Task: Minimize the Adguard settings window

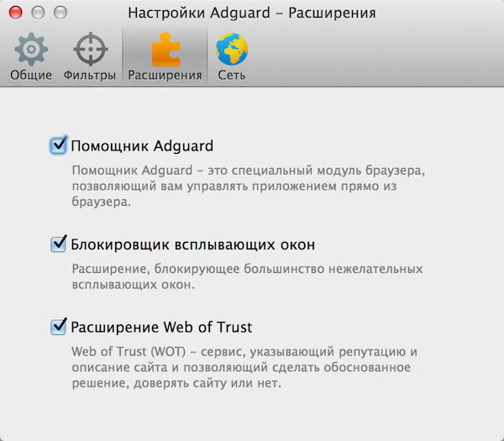Action: coord(38,13)
